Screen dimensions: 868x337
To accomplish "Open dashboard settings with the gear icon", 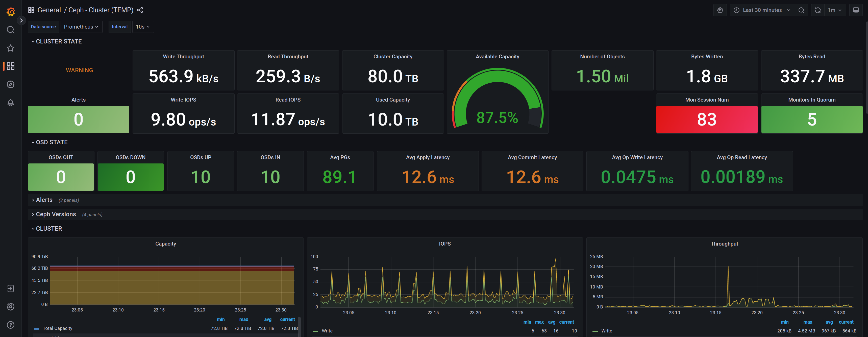I will tap(720, 10).
